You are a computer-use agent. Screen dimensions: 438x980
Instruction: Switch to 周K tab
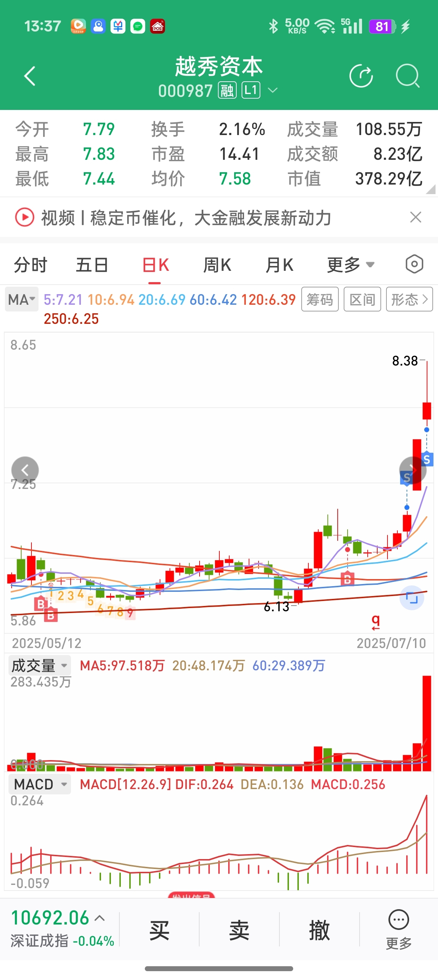[217, 265]
